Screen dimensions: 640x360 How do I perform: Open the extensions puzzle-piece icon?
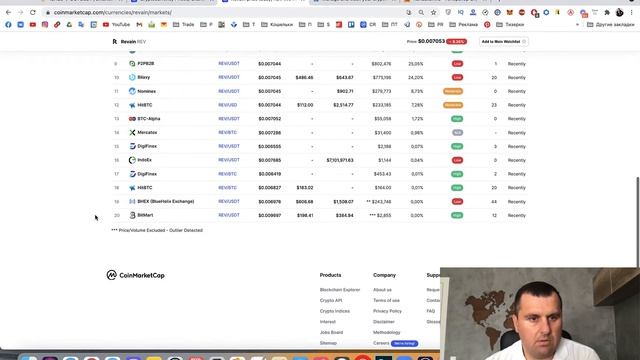click(x=607, y=13)
